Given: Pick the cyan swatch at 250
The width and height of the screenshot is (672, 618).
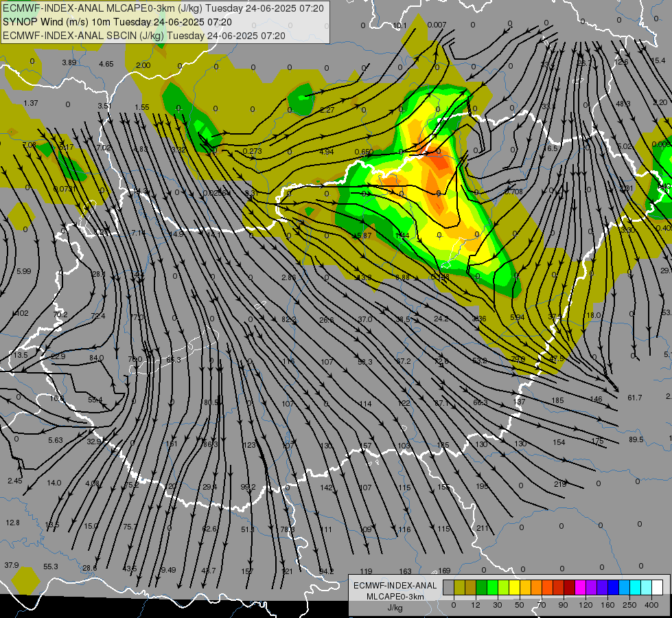Looking at the screenshot, I should tap(635, 587).
